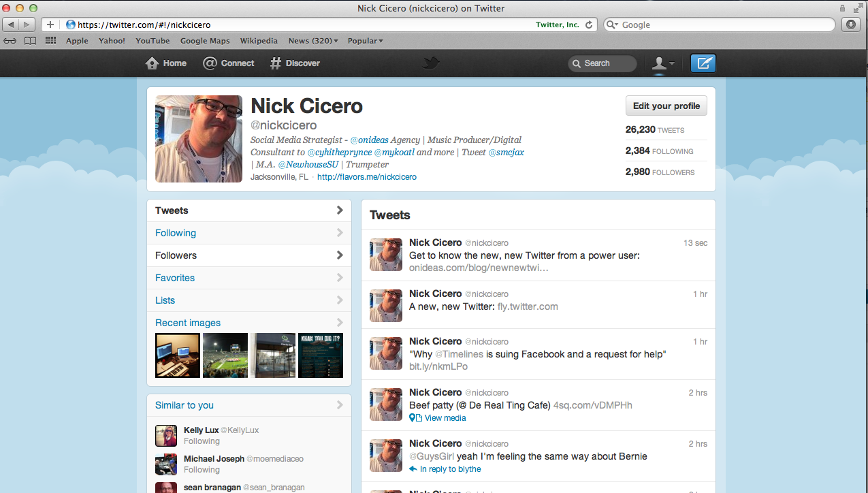Focus the Google search field in Safari
Viewport: 868px width, 493px height.
tap(720, 25)
